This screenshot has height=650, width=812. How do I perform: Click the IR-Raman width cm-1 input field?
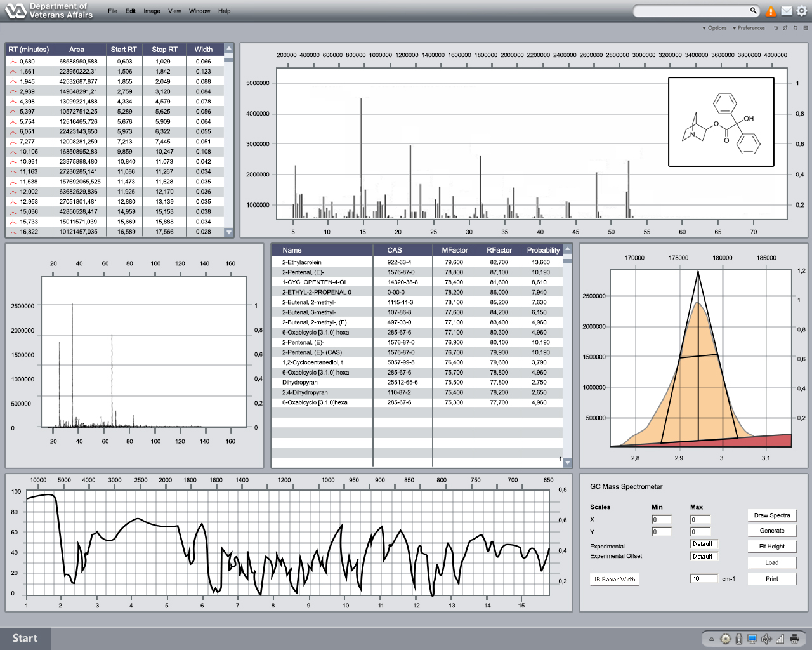[x=704, y=579]
